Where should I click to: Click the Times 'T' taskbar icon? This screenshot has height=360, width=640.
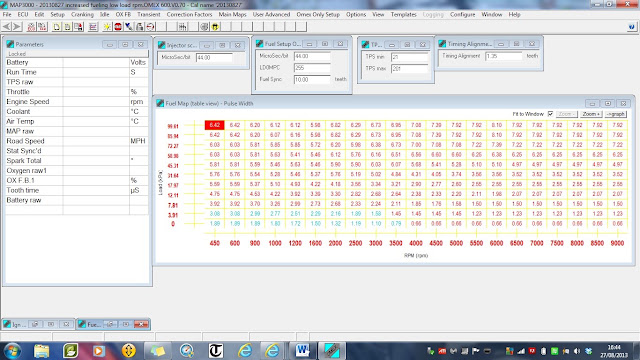tap(216, 351)
